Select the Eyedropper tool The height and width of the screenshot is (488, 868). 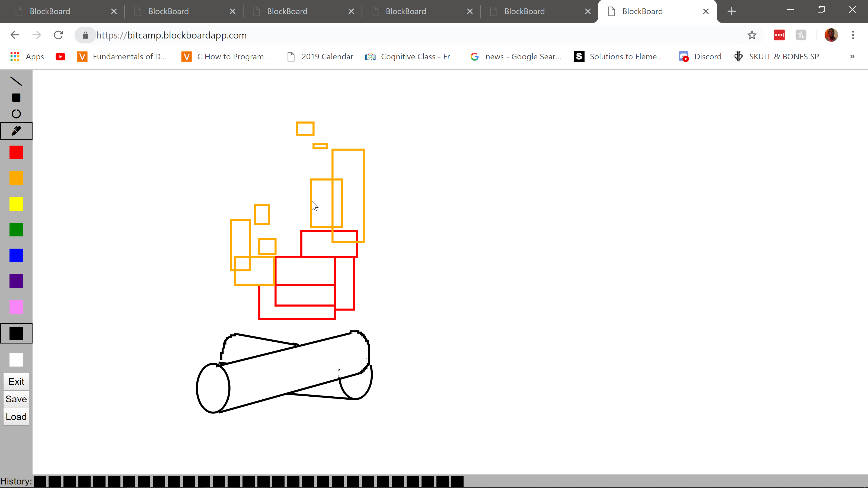coord(16,131)
